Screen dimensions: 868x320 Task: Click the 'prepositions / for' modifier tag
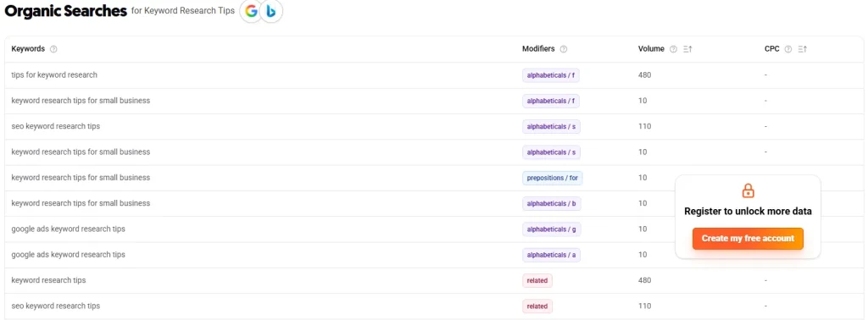pos(553,178)
